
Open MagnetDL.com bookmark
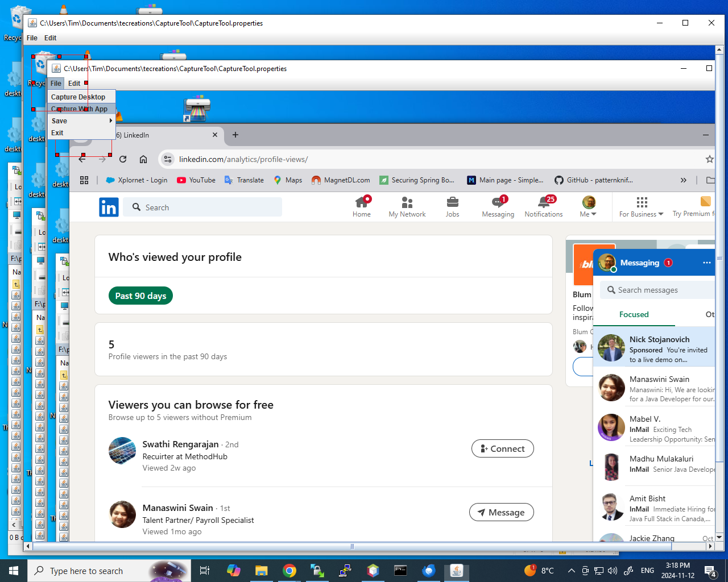point(341,180)
